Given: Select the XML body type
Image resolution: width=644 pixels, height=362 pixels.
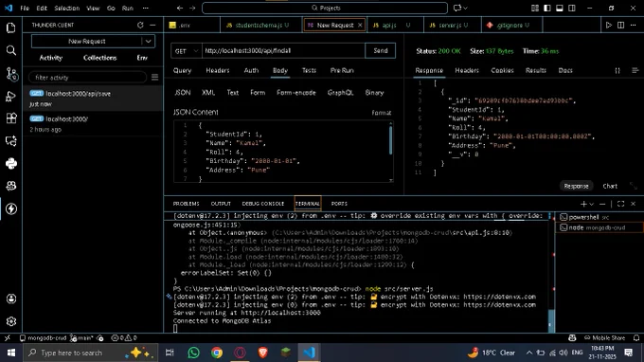Looking at the screenshot, I should [208, 93].
